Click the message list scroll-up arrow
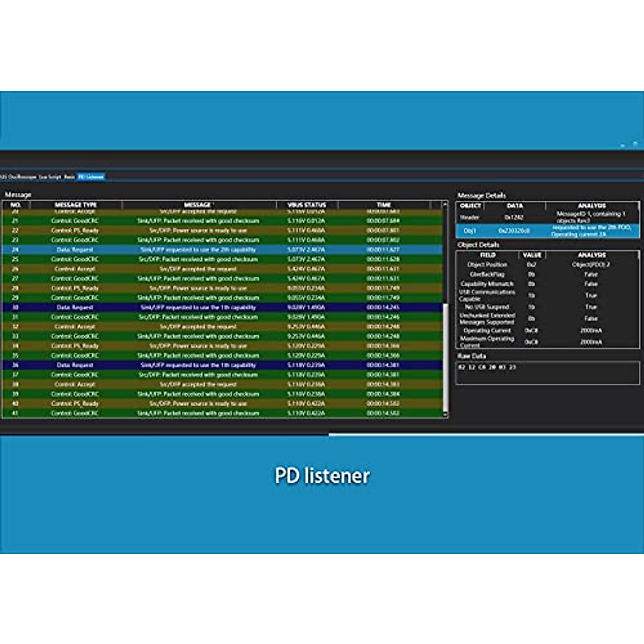The height and width of the screenshot is (644, 644). 444,204
